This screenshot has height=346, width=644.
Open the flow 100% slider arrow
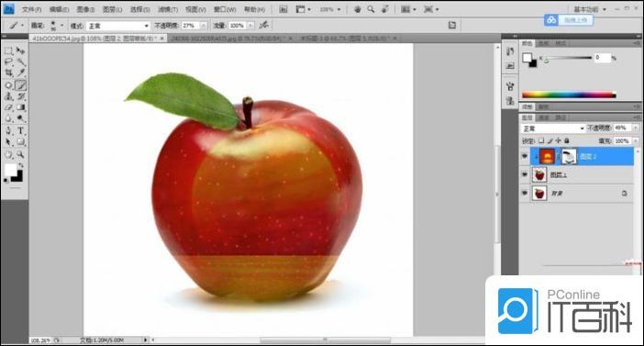[250, 26]
